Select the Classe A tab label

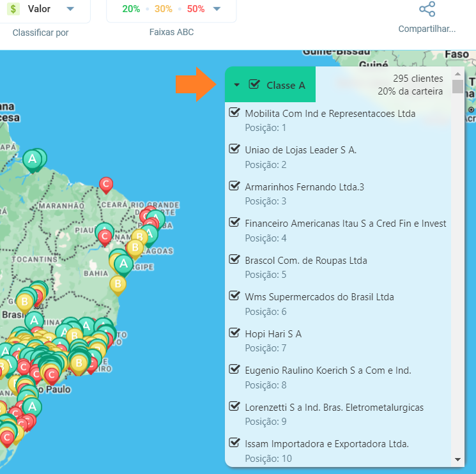click(x=286, y=85)
